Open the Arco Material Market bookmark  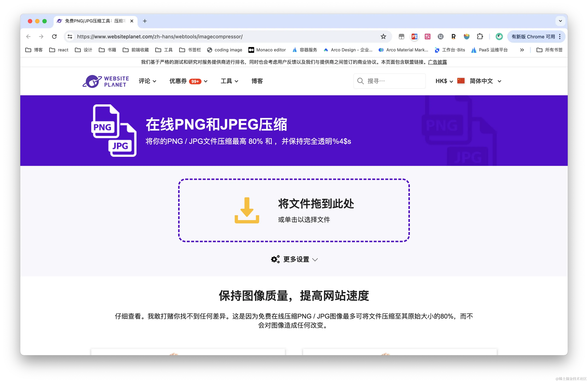pos(403,50)
